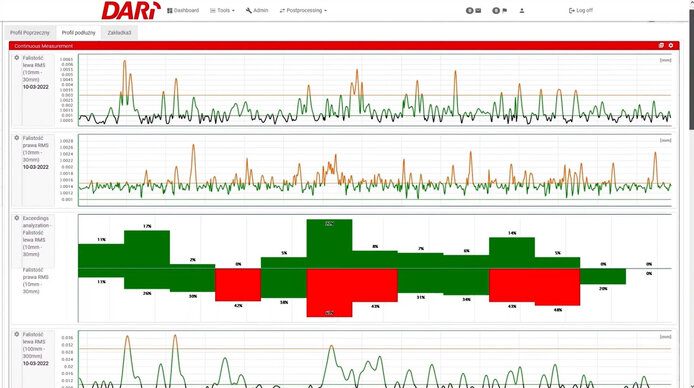
Task: Open gear settings for Falistość prawa RMS chart
Action: (x=17, y=138)
